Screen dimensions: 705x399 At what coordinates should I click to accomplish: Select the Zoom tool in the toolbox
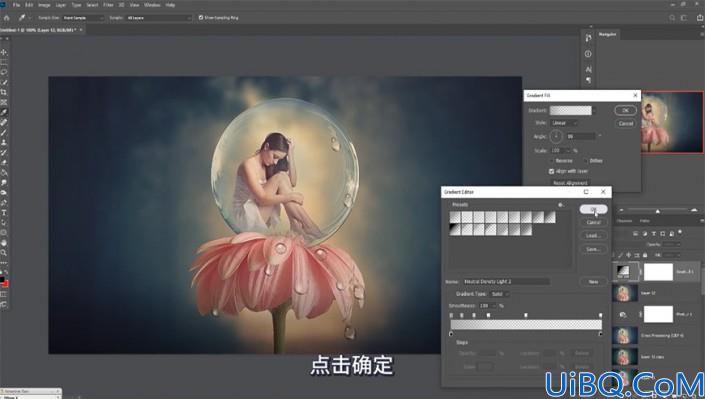pos(4,253)
